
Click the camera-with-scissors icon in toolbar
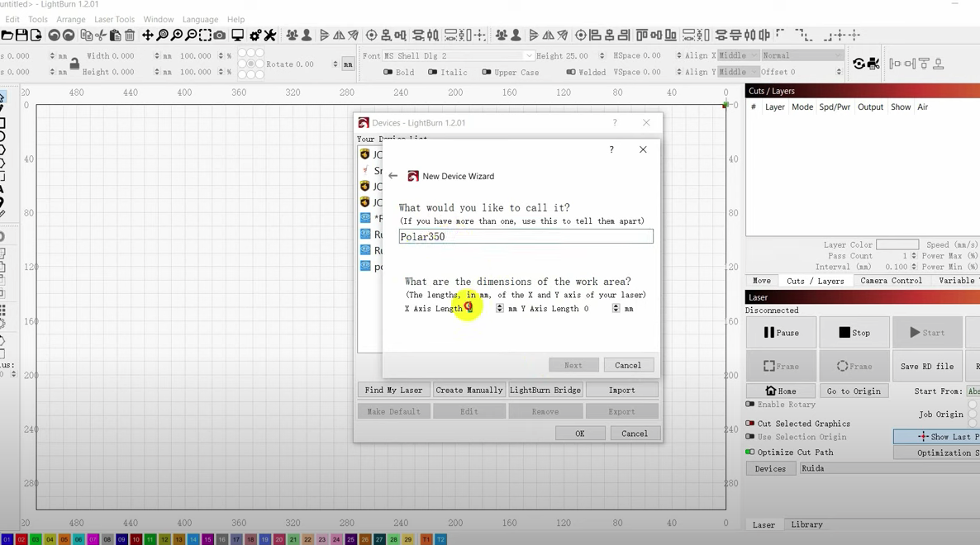click(x=873, y=64)
